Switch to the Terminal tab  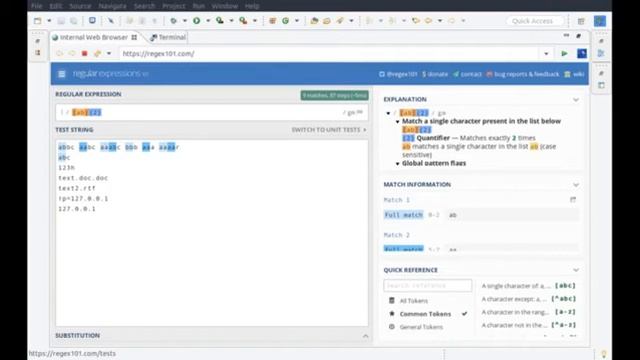point(168,37)
